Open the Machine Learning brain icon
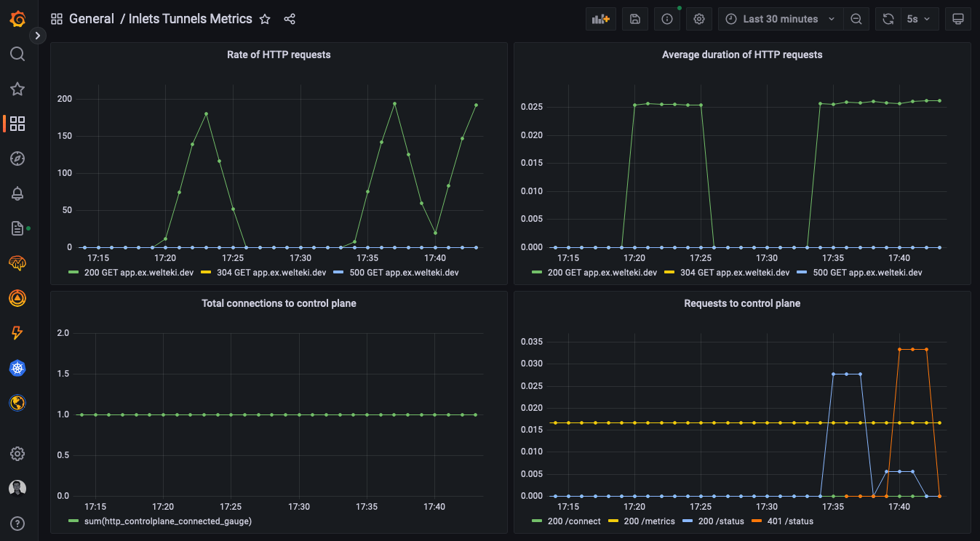This screenshot has height=541, width=980. 17,263
